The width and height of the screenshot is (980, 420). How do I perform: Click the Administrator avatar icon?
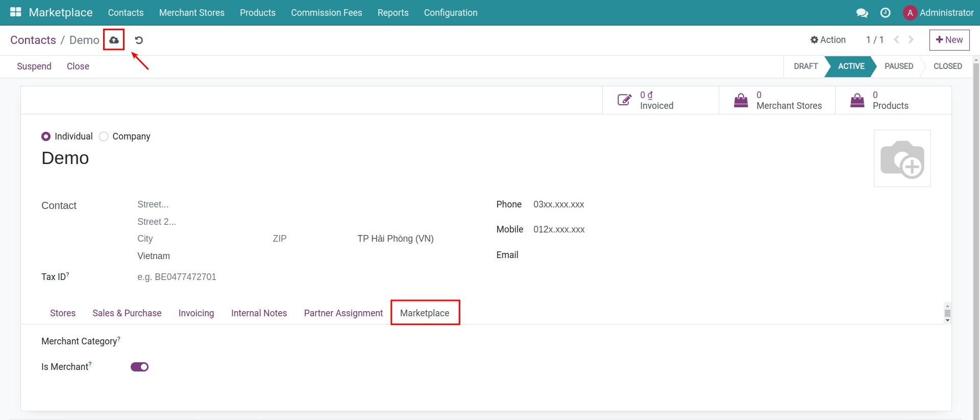[910, 13]
